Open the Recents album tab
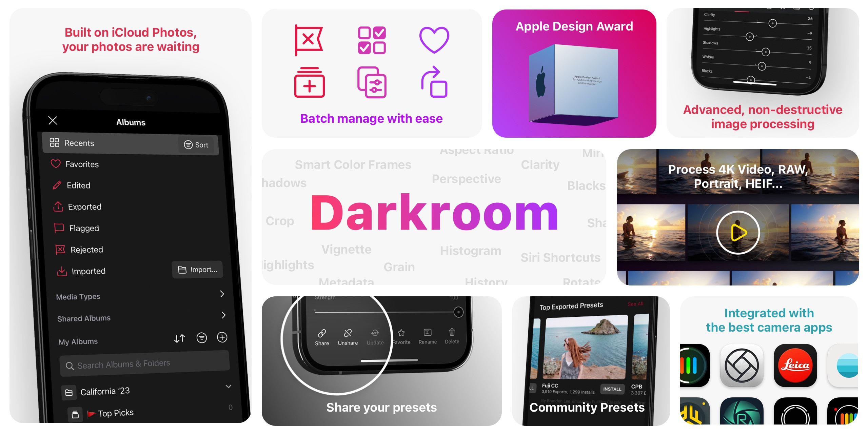The image size is (868, 434). pyautogui.click(x=111, y=143)
